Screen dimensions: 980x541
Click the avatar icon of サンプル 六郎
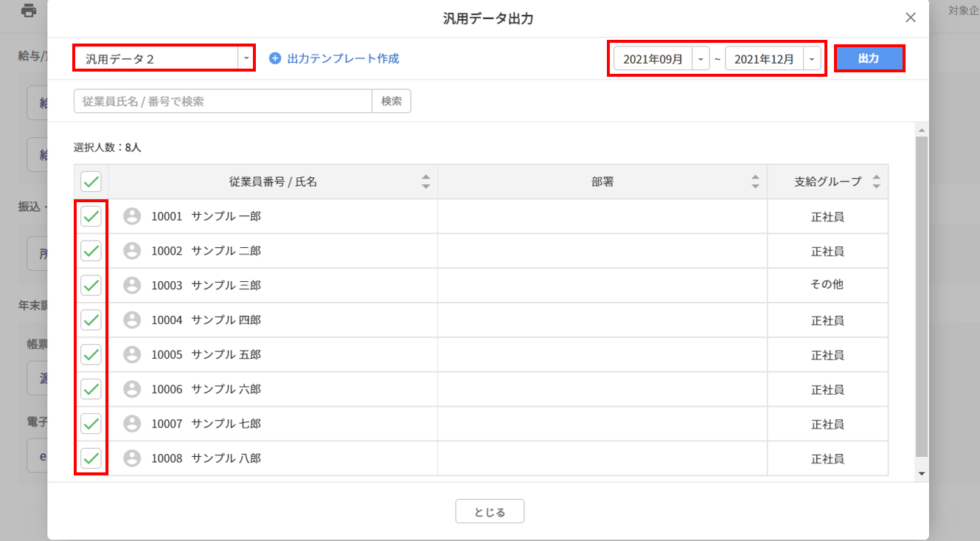click(132, 389)
